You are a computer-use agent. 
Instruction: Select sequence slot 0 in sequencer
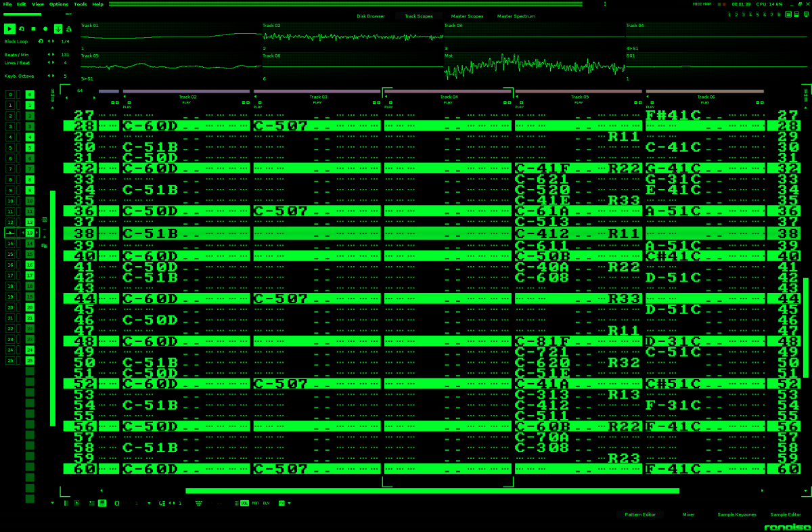click(x=10, y=94)
